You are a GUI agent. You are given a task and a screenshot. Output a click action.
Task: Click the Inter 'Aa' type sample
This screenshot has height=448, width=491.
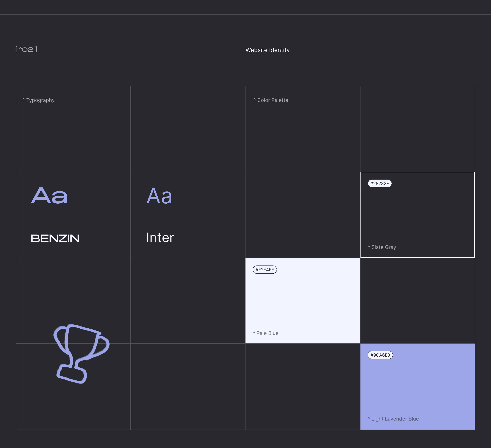point(159,196)
